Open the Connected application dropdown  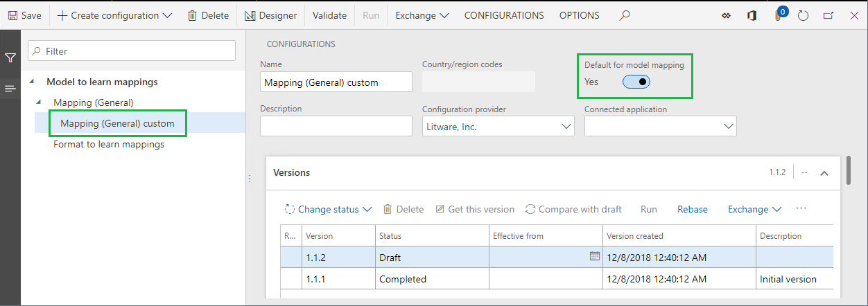coord(728,127)
